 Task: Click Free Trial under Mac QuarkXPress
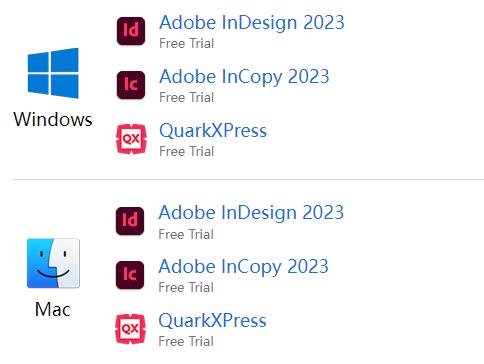coord(186,341)
